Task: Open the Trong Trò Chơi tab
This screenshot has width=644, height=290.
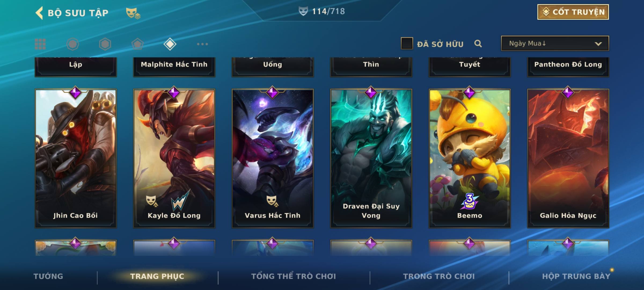Action: coord(439,276)
